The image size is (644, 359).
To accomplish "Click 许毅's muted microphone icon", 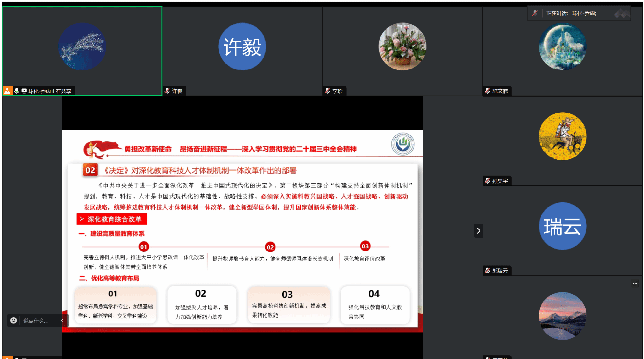I will (167, 91).
